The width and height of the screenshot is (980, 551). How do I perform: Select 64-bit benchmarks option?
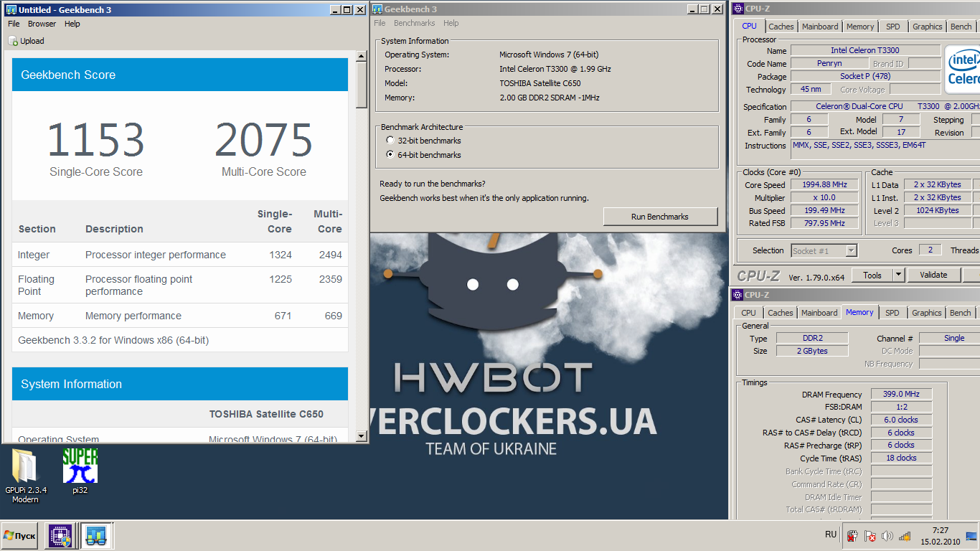(423, 155)
